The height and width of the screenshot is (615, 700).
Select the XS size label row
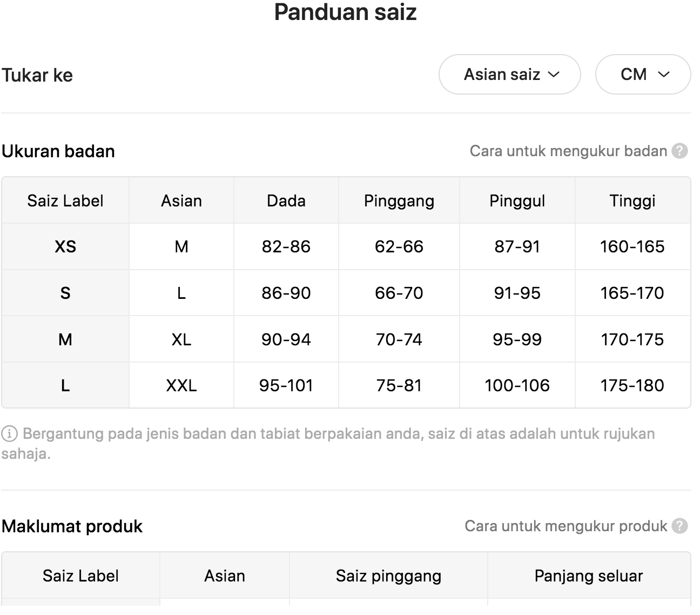tap(346, 247)
